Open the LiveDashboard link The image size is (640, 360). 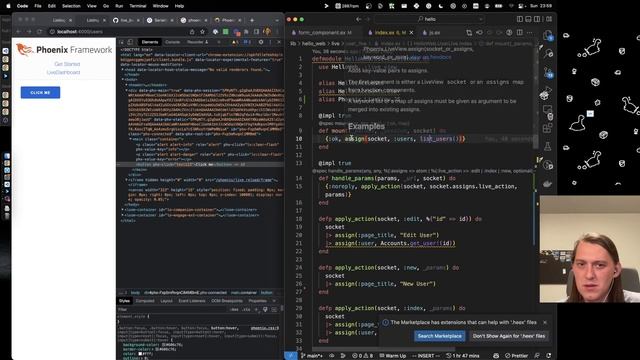click(x=63, y=72)
